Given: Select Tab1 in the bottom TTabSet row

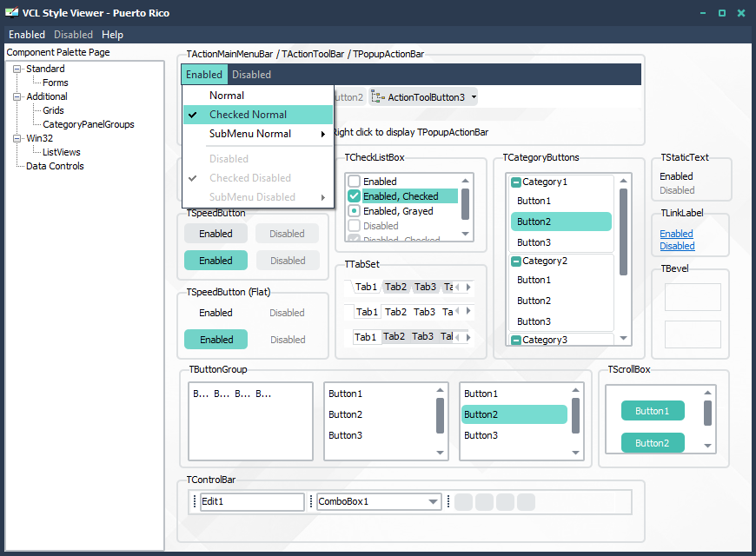Looking at the screenshot, I should [365, 337].
